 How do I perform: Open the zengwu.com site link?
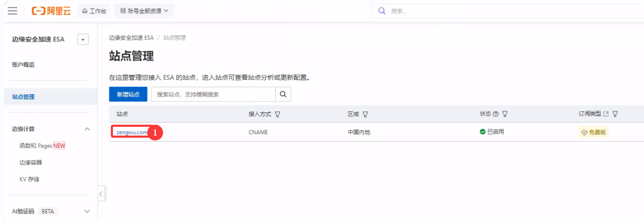tap(132, 132)
